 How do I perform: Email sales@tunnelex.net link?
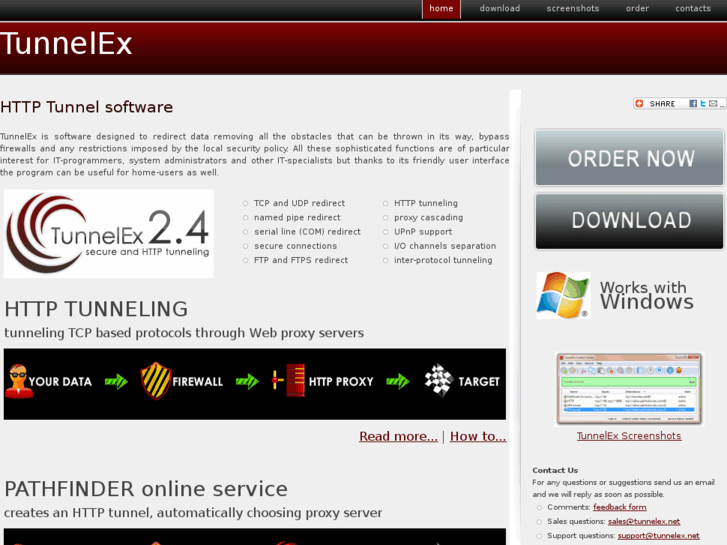(x=644, y=522)
